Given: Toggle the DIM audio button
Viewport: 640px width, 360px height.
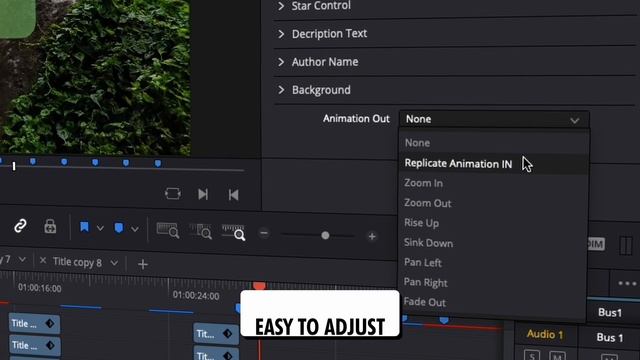Looking at the screenshot, I should point(596,244).
